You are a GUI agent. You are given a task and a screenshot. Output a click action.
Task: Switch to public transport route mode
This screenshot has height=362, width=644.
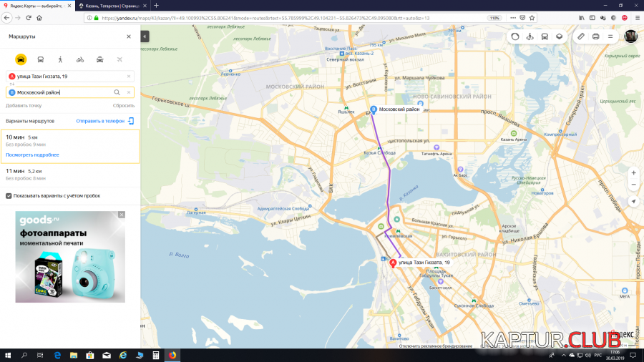[x=41, y=59]
